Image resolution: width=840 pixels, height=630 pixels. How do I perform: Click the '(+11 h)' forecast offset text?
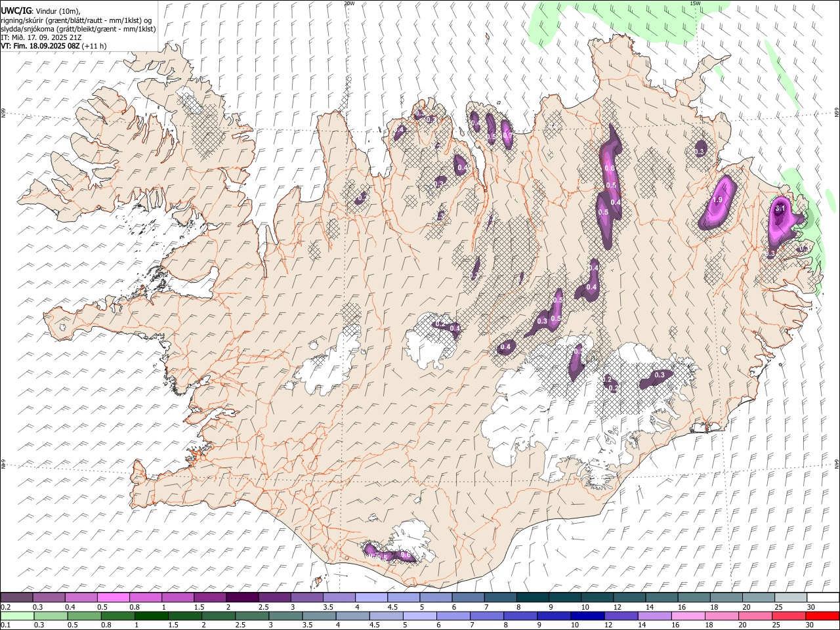tap(94, 46)
